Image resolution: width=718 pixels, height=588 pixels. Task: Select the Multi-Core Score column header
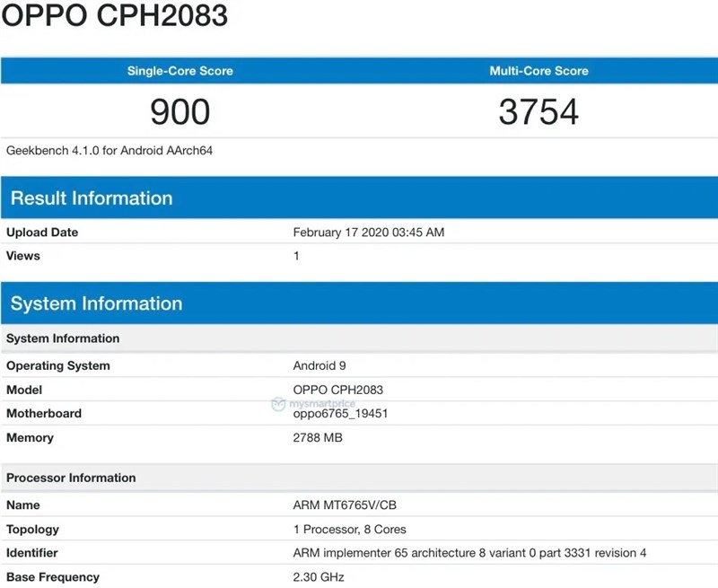538,71
